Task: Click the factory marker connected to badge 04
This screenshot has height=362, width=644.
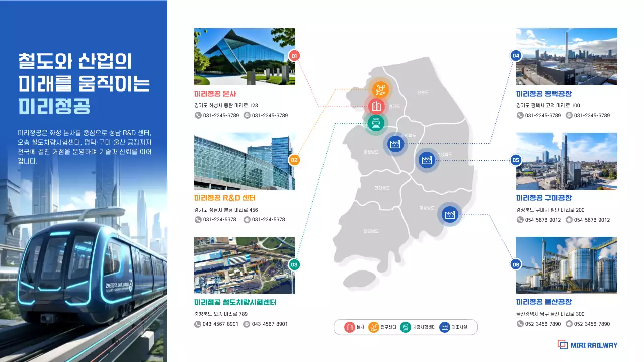Action: [394, 144]
